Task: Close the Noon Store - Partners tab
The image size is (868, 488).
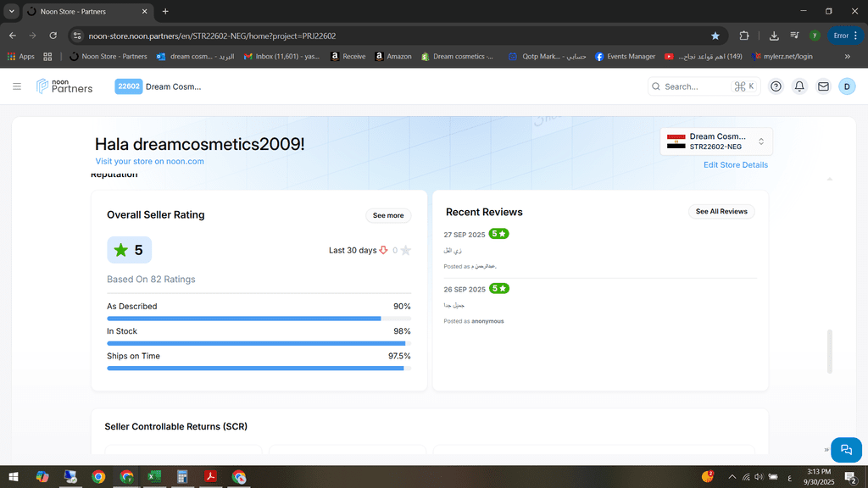Action: point(144,12)
